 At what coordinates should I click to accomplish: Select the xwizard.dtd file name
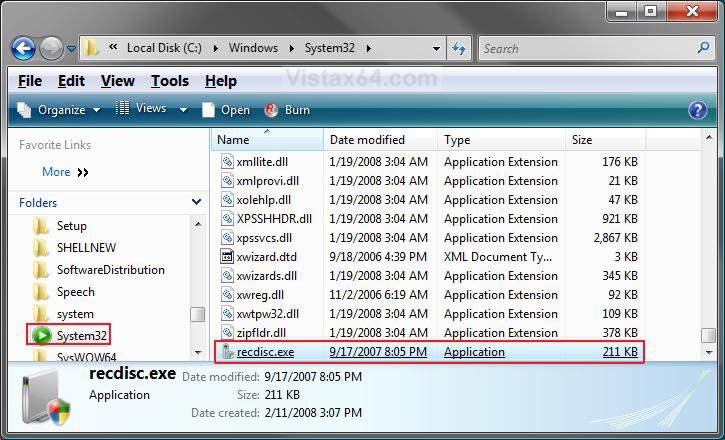pyautogui.click(x=267, y=257)
